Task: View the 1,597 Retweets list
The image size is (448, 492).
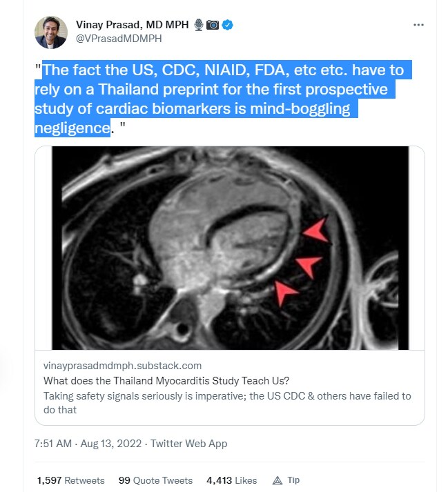Action: 71,480
